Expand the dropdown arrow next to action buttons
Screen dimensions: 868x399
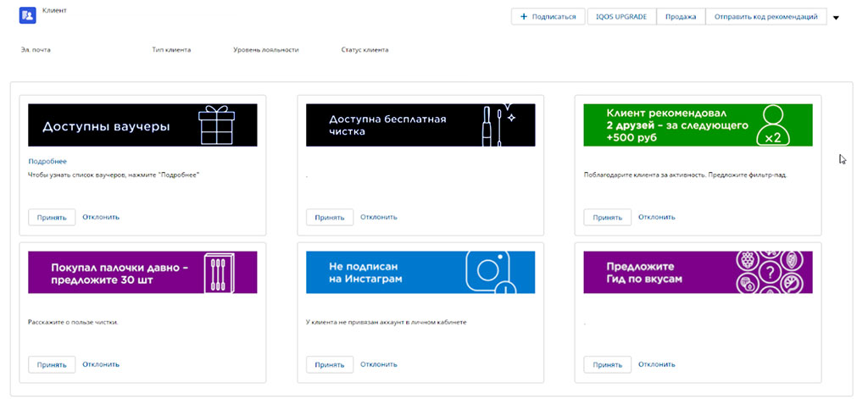point(836,17)
